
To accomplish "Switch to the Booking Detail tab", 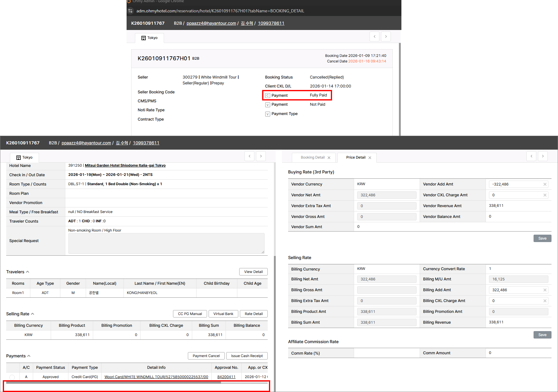I will click(x=312, y=158).
